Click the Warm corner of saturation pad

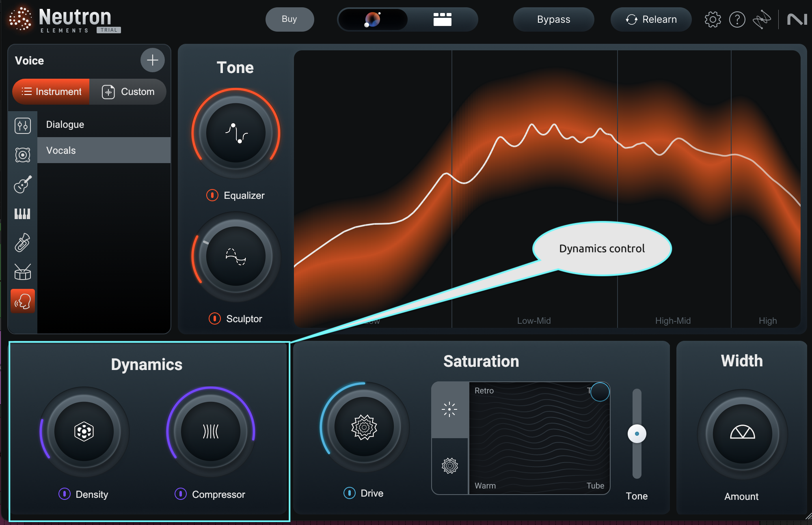tap(485, 486)
